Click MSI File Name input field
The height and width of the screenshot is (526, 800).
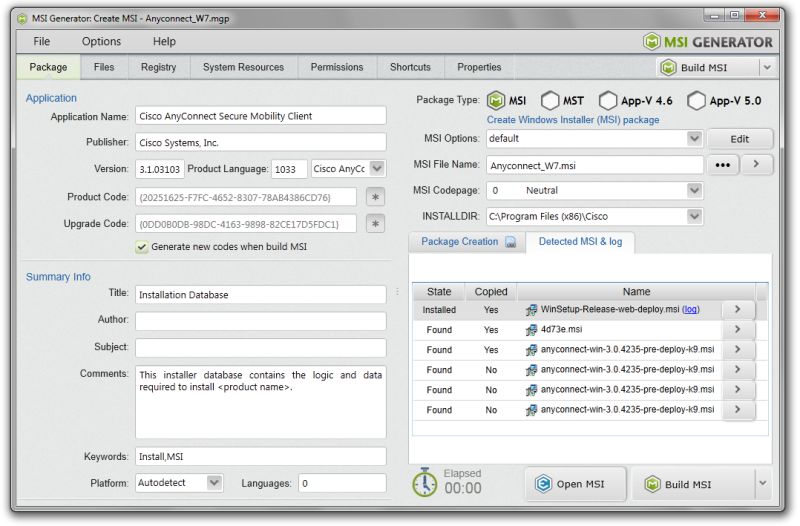tap(595, 165)
